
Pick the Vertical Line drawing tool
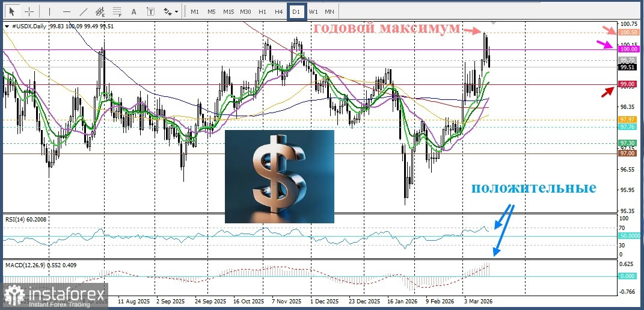click(50, 11)
